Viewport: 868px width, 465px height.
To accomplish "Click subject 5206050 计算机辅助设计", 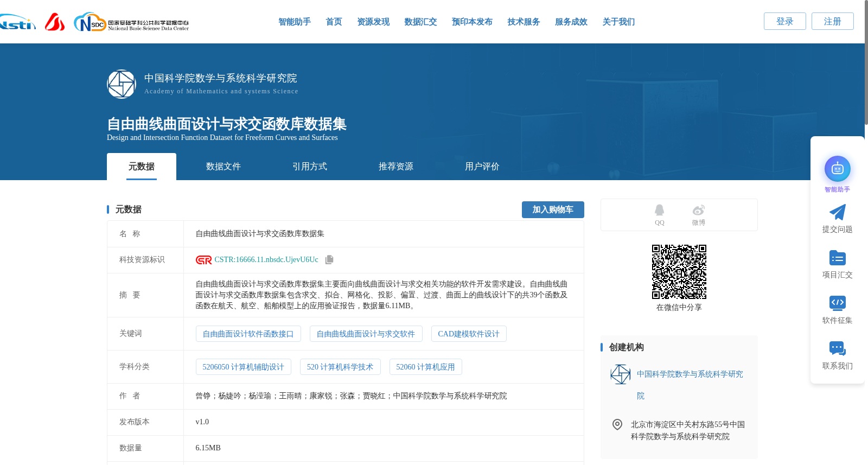I will click(x=244, y=367).
